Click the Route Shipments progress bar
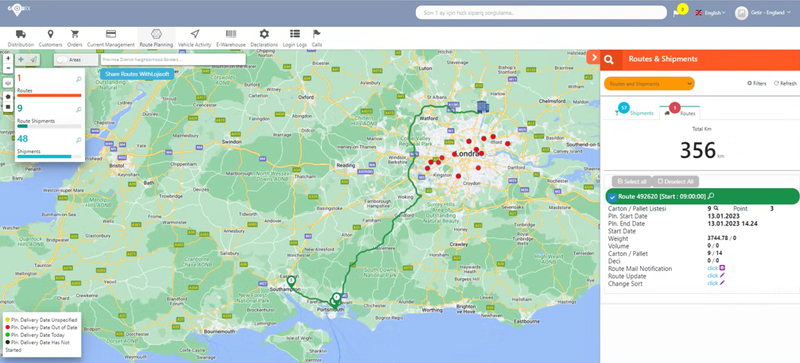The image size is (800, 363). point(49,126)
